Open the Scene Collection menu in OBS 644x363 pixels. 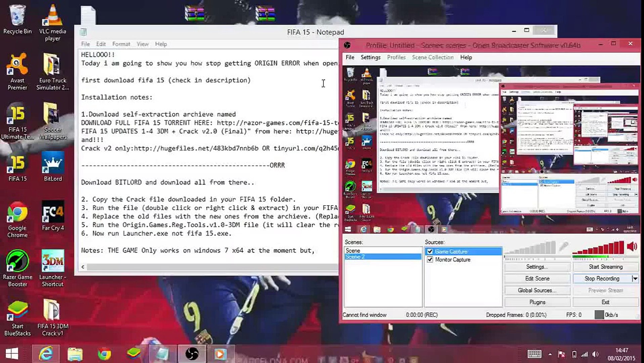point(432,57)
